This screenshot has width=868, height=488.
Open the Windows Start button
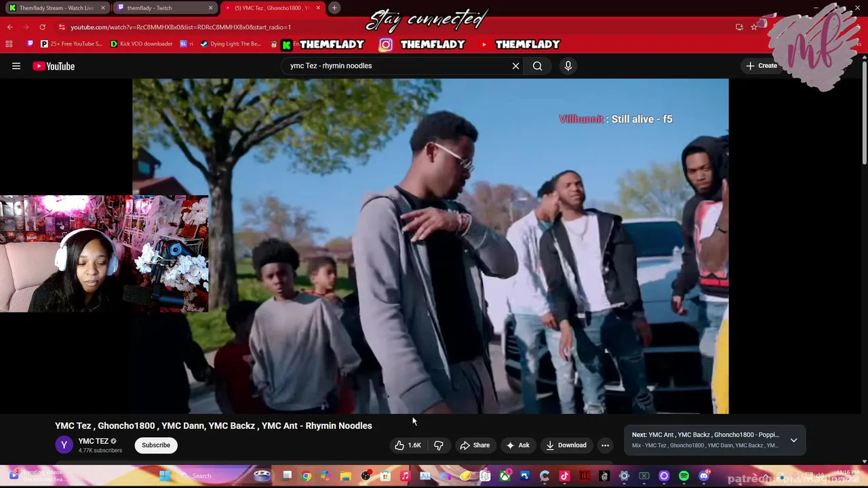pos(164,476)
